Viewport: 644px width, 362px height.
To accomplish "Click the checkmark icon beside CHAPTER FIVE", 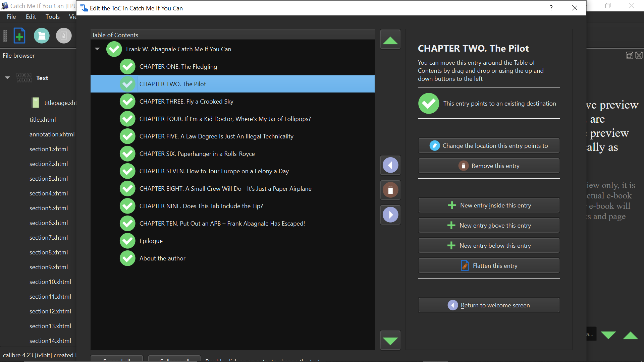I will [x=127, y=136].
